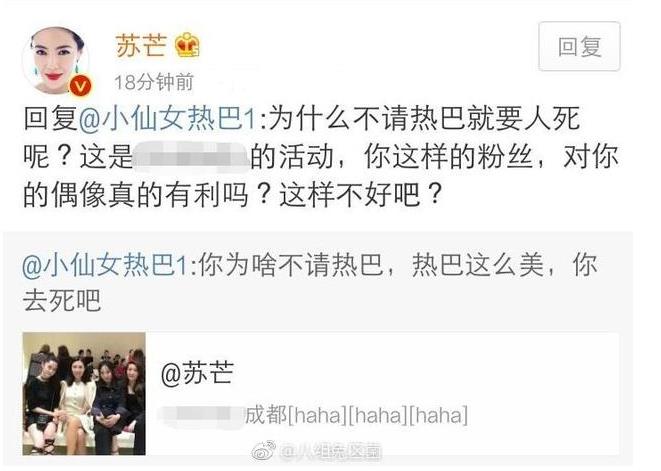This screenshot has height=471, width=661.
Task: Tap the orange V verified badge
Action: (x=80, y=86)
